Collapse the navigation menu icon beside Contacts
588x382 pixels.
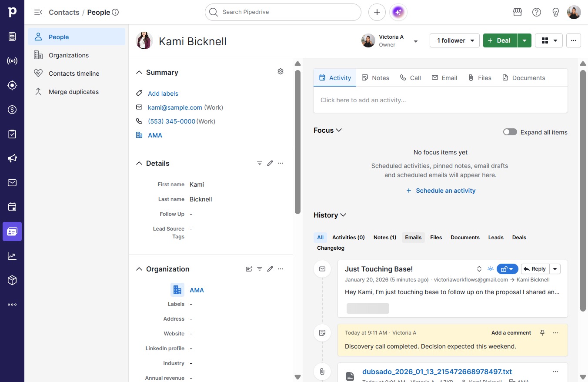(38, 12)
